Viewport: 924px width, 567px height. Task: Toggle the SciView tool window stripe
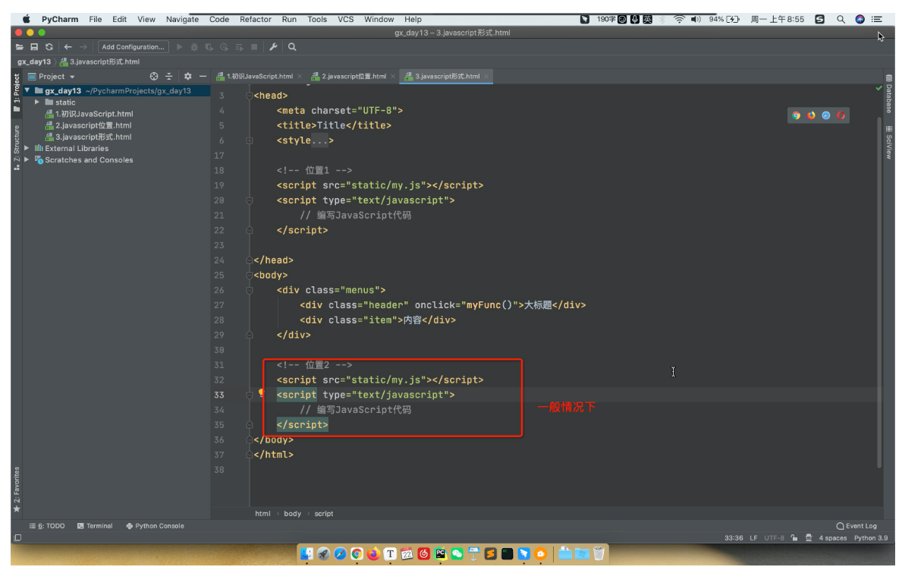click(889, 141)
